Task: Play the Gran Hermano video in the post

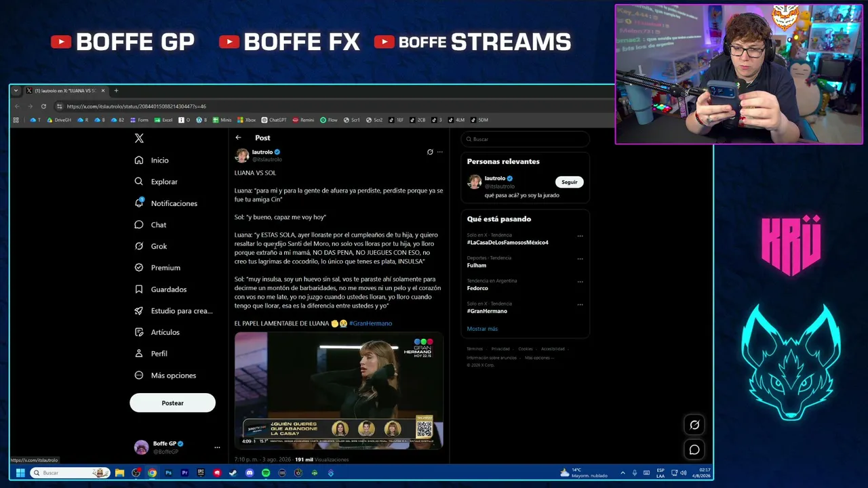Action: coord(339,390)
